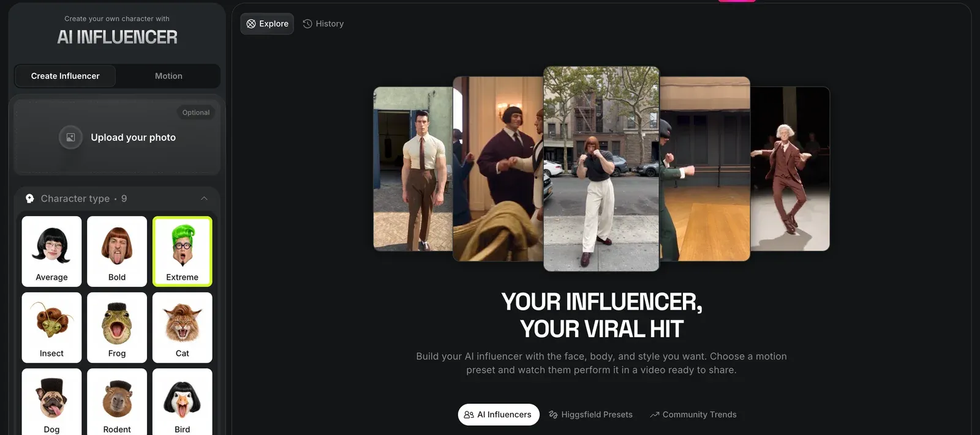Choose the Cat character type

[183, 327]
